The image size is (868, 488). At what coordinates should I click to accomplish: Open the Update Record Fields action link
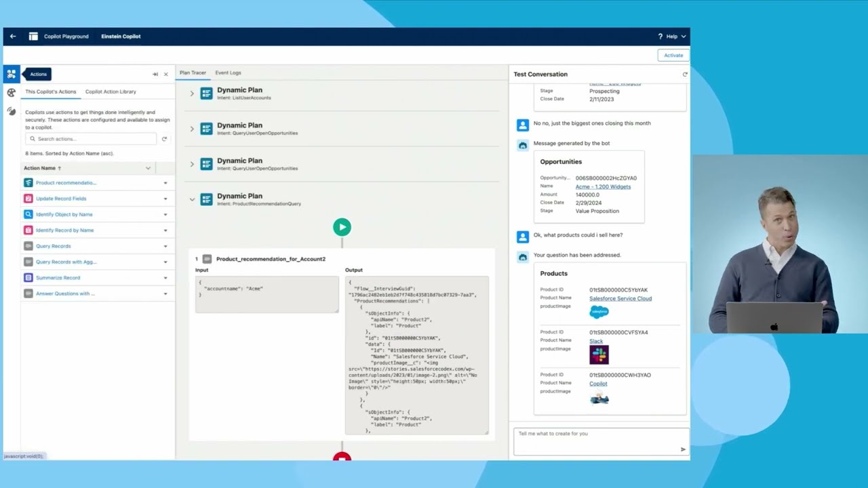click(x=61, y=199)
